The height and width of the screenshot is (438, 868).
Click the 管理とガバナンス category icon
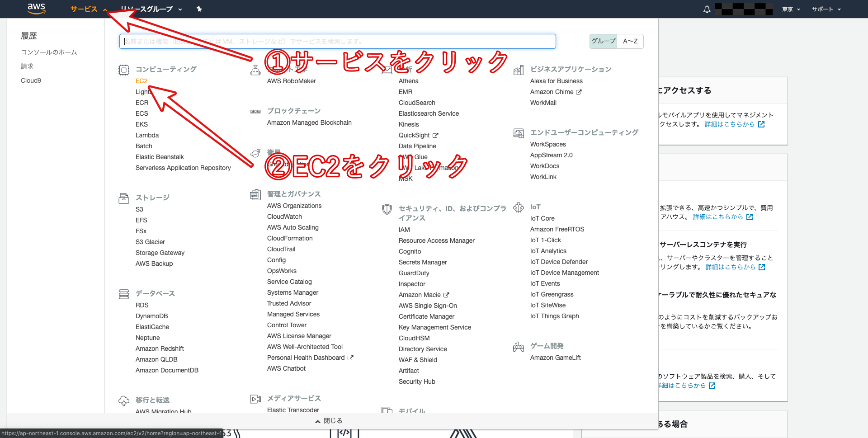click(x=255, y=195)
